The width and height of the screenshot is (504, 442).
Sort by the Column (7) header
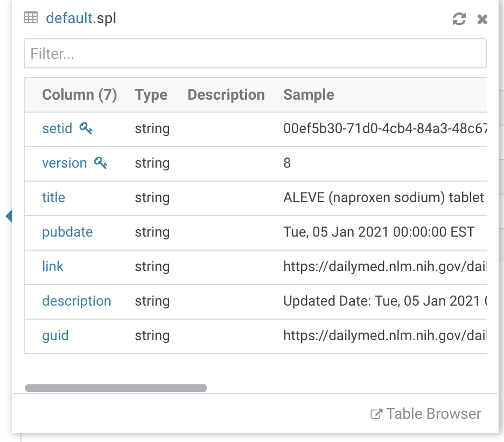point(79,95)
